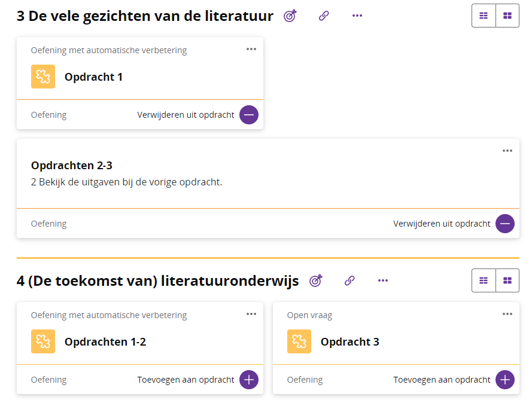Click the text '2 Bekijk de uitgaven bij de vorige opdracht.'
Image resolution: width=532 pixels, height=409 pixels.
click(126, 182)
